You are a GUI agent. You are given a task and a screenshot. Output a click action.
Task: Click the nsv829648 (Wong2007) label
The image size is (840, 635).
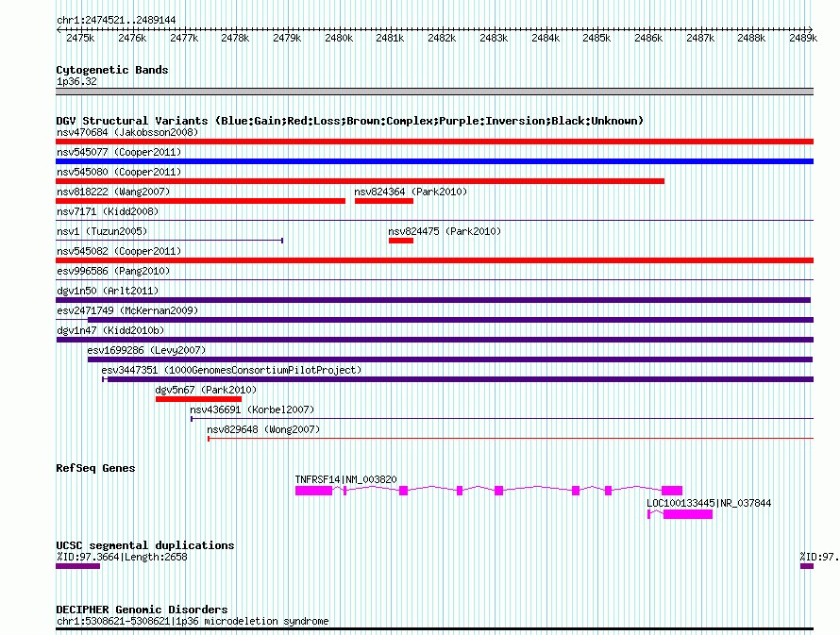point(263,429)
